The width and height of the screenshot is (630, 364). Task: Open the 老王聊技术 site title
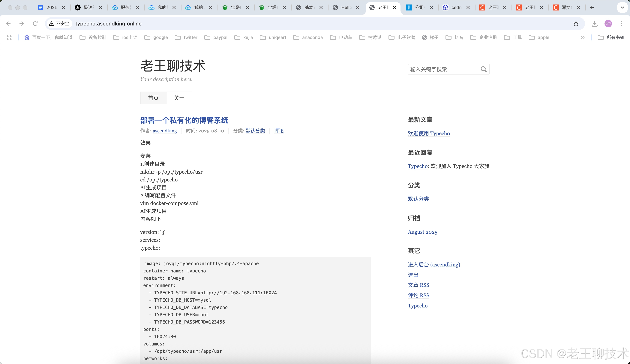(x=173, y=66)
